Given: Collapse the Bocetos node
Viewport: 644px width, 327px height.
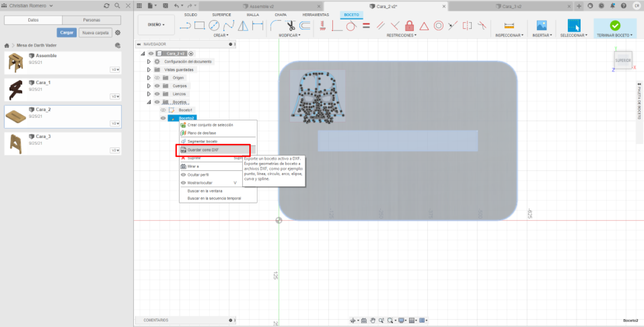Looking at the screenshot, I should tap(149, 102).
